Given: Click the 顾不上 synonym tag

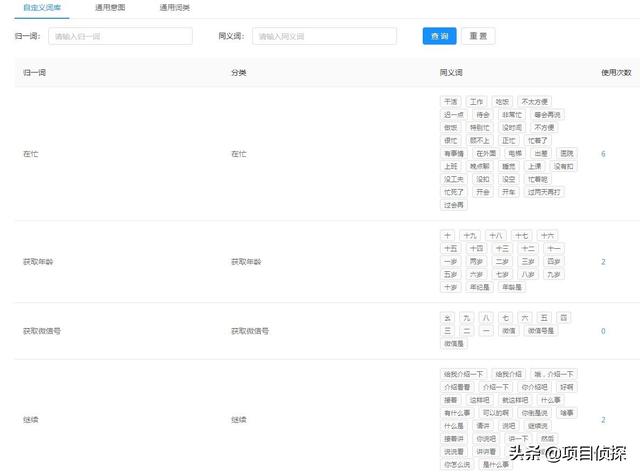Looking at the screenshot, I should click(480, 140).
